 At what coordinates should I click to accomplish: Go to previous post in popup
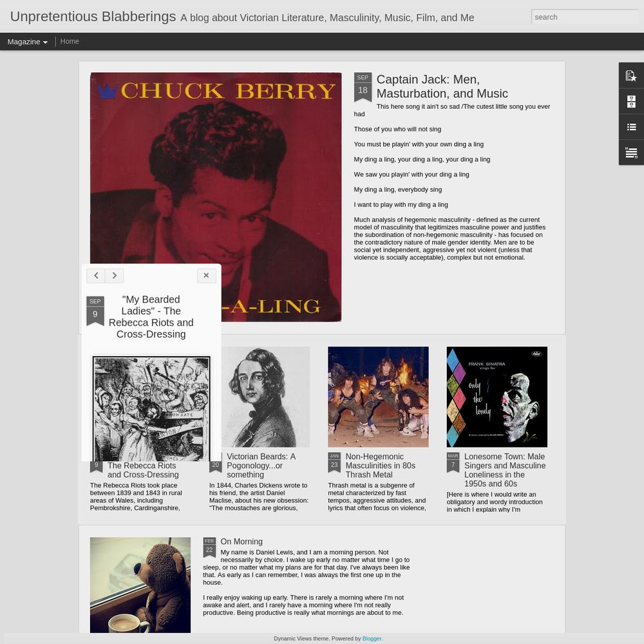(96, 276)
